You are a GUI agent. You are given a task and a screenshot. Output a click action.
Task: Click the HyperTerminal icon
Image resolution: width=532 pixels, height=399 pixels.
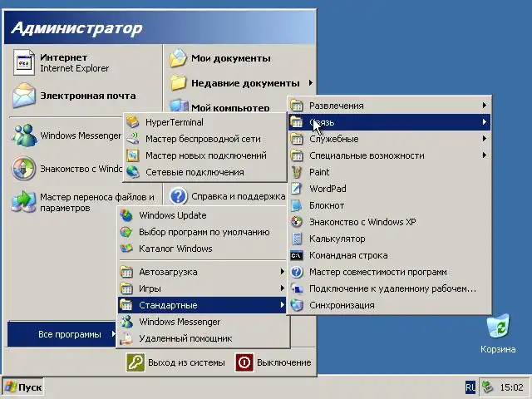click(x=133, y=122)
